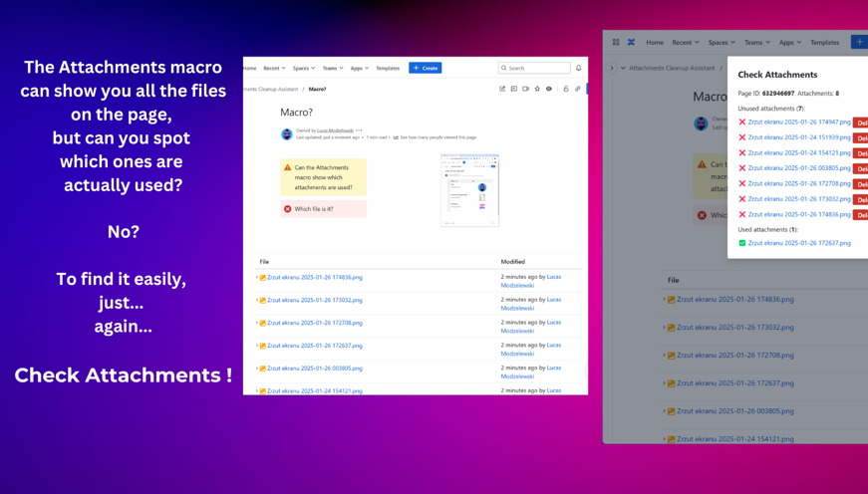Open Zrzut ekranu 2025-01-26 174836.png in left list
Viewport: 868px width, 494px height.
click(315, 277)
